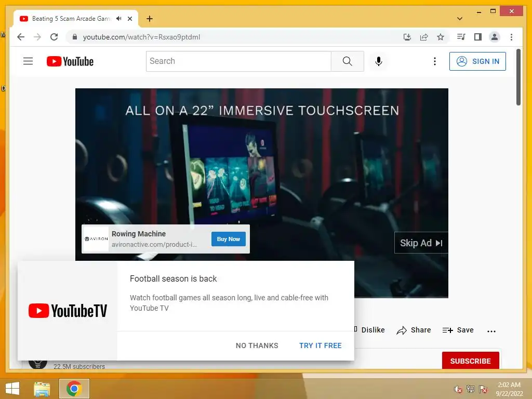The width and height of the screenshot is (532, 399).
Task: Open YouTube settings three-dot menu
Action: click(x=435, y=61)
